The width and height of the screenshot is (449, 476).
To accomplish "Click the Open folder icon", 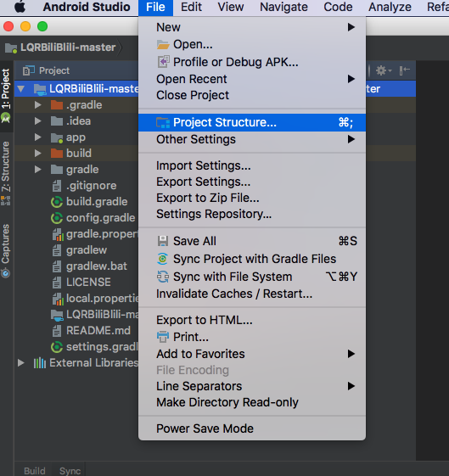I will coord(163,45).
